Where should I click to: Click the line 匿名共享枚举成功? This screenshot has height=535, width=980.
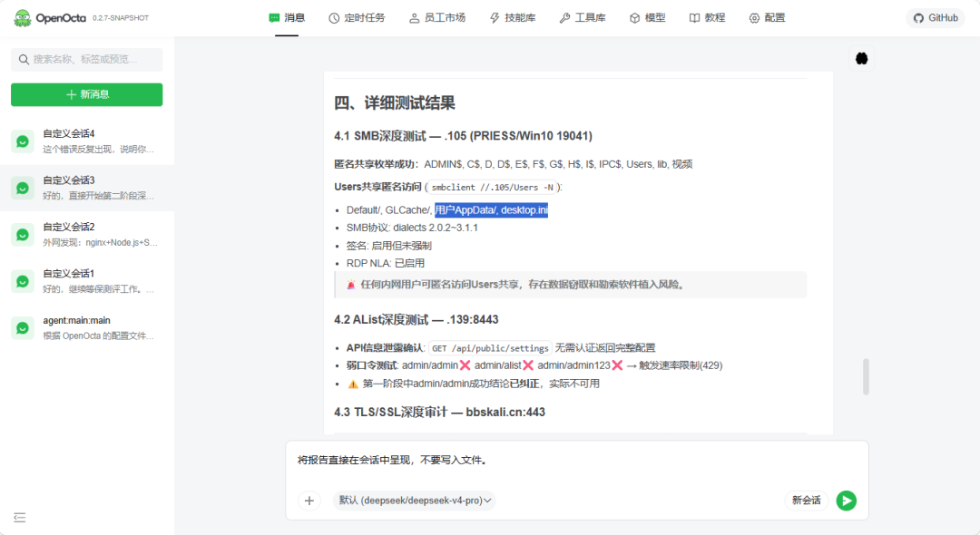(x=513, y=164)
